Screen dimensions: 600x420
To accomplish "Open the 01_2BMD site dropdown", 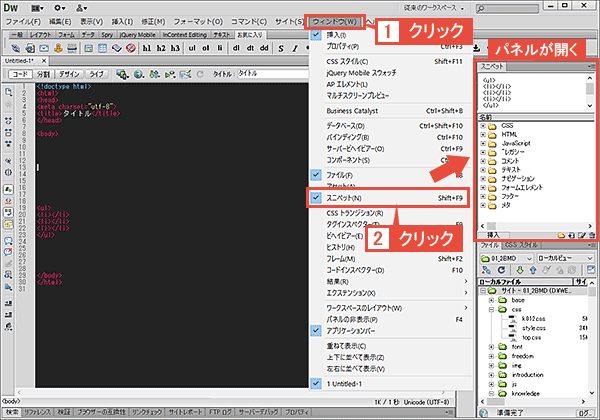I will pyautogui.click(x=506, y=258).
